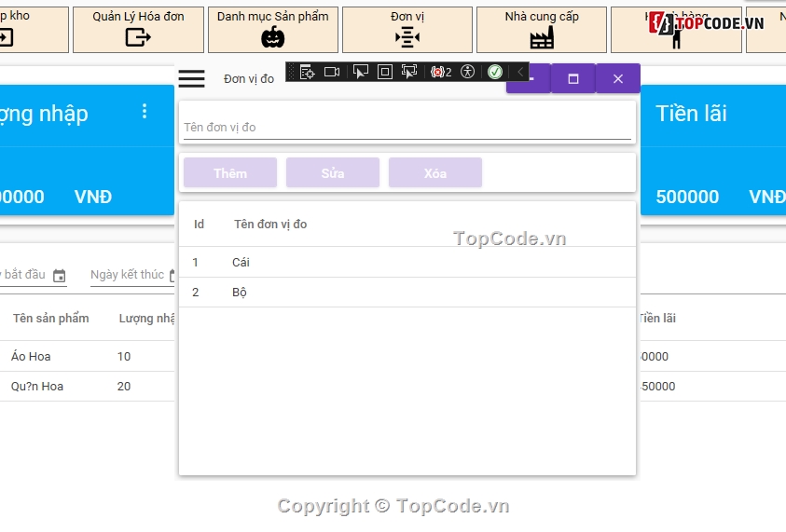Open the start date calendar picker
This screenshot has width=786, height=532.
[59, 276]
